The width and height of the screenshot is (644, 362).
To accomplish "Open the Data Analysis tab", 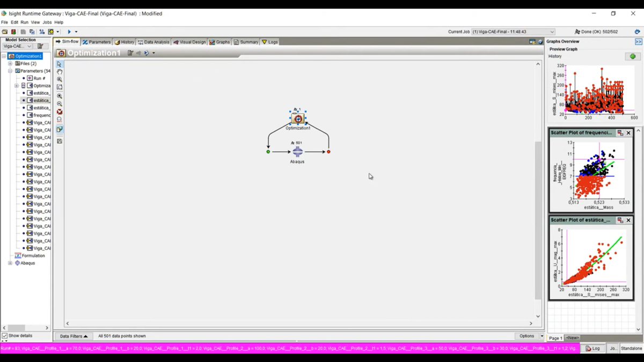I will [x=153, y=42].
